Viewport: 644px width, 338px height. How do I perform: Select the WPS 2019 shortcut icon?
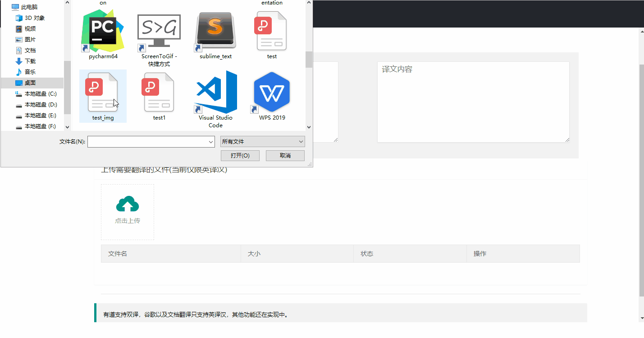pos(272,93)
